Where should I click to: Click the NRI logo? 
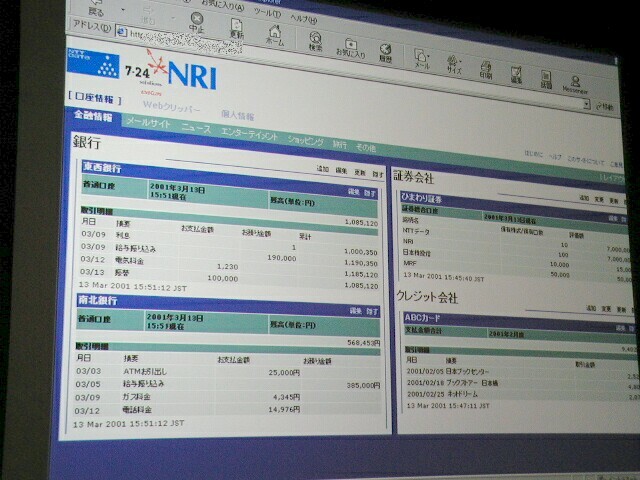(x=192, y=75)
